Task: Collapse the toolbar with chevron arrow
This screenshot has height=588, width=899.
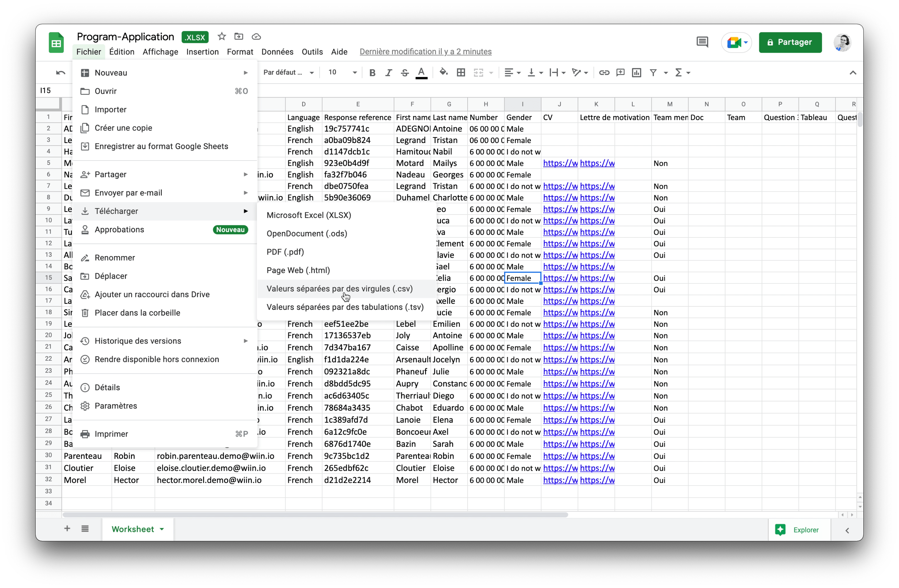Action: [x=853, y=72]
